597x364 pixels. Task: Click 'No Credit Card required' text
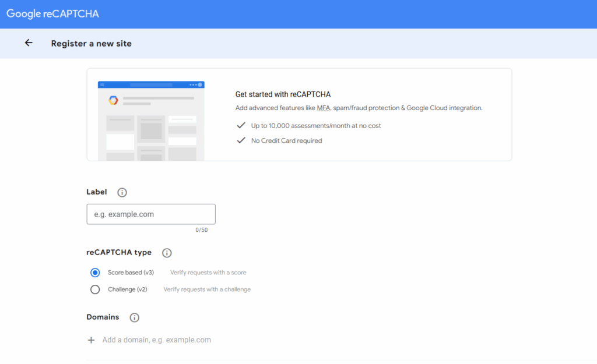[287, 141]
